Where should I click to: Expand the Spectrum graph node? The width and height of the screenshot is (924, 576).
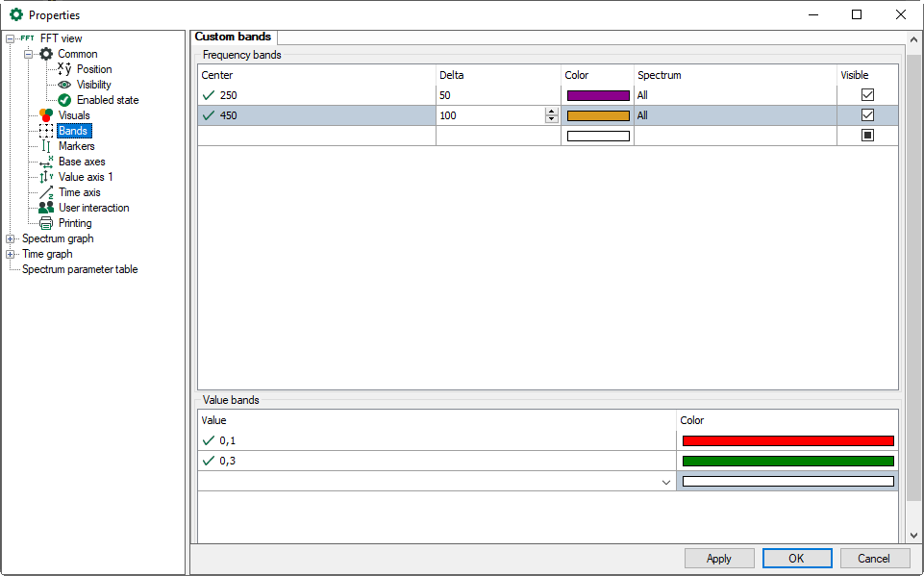pyautogui.click(x=10, y=238)
